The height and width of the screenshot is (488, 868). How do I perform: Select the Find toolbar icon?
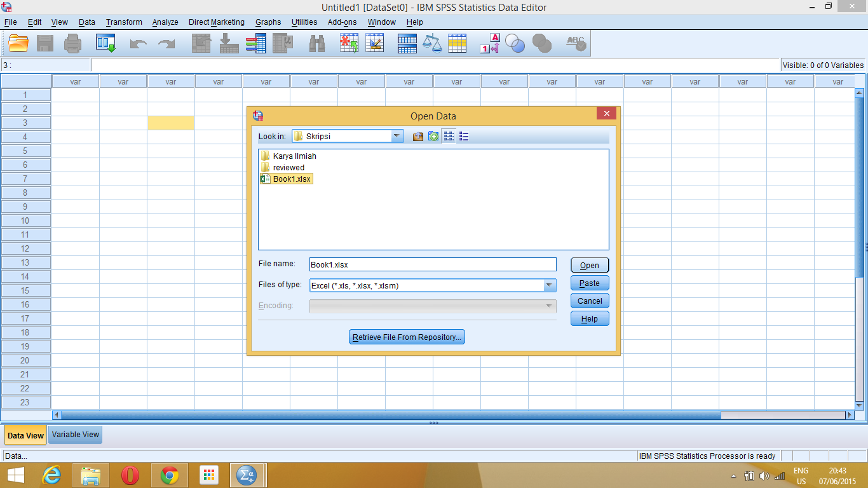[316, 43]
